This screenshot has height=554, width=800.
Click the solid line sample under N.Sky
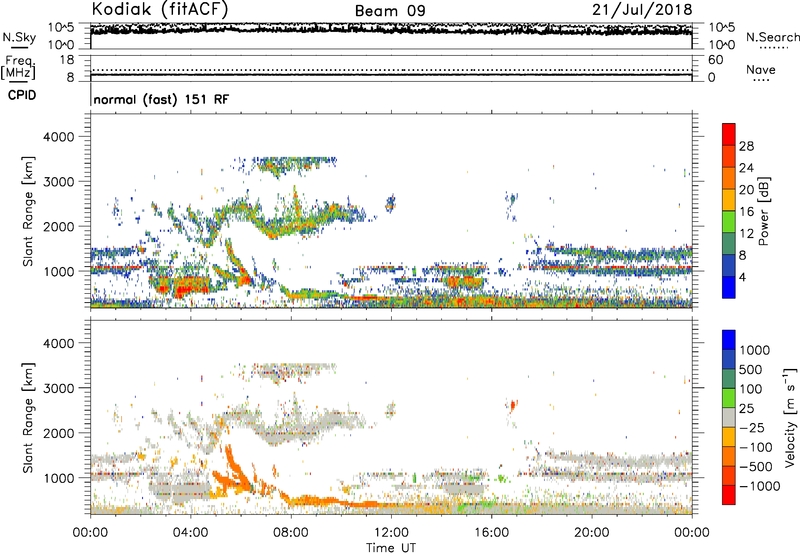(x=19, y=47)
